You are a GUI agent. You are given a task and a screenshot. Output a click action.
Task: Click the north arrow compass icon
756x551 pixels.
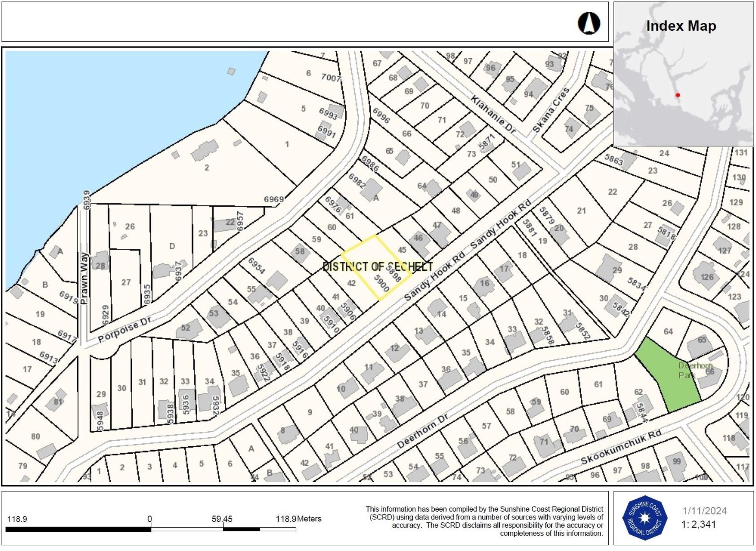[589, 23]
